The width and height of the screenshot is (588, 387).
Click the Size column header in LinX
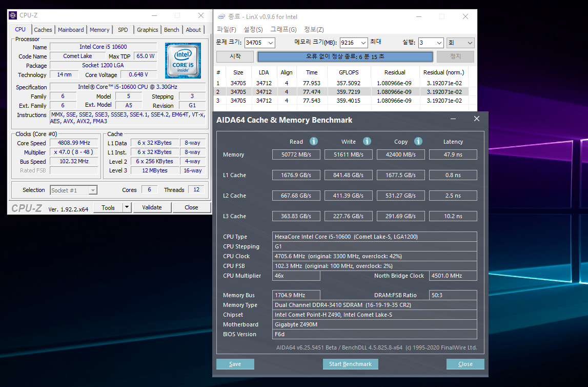(238, 72)
